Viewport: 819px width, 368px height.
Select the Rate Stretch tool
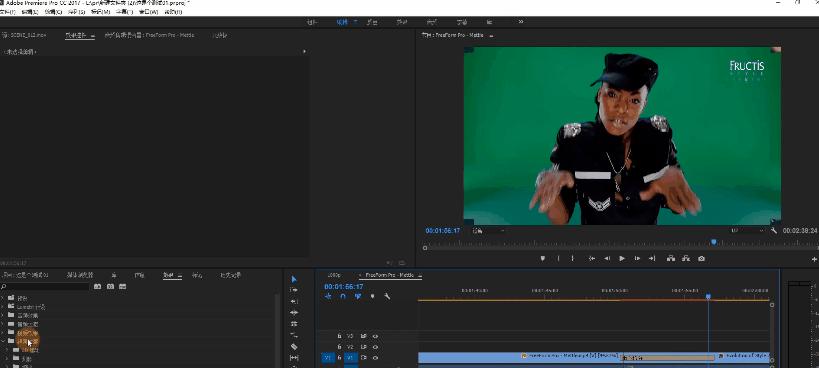tap(294, 335)
